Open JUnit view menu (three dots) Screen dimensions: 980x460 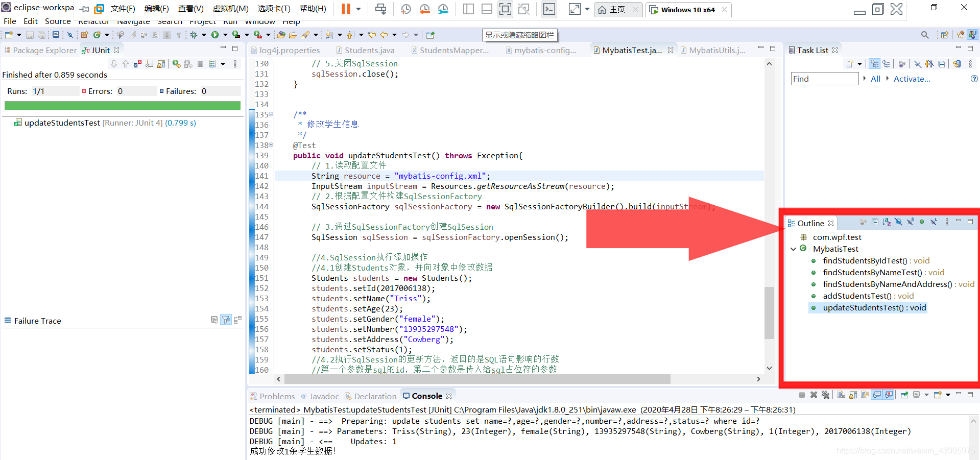235,64
